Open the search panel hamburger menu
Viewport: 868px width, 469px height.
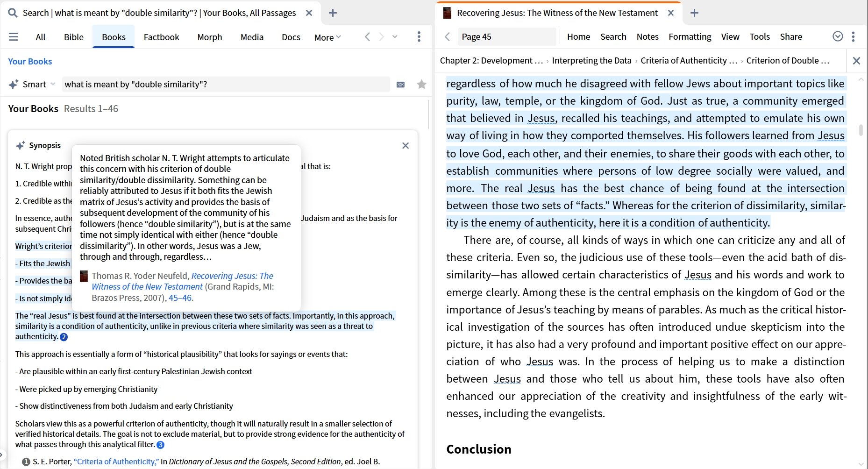tap(14, 37)
